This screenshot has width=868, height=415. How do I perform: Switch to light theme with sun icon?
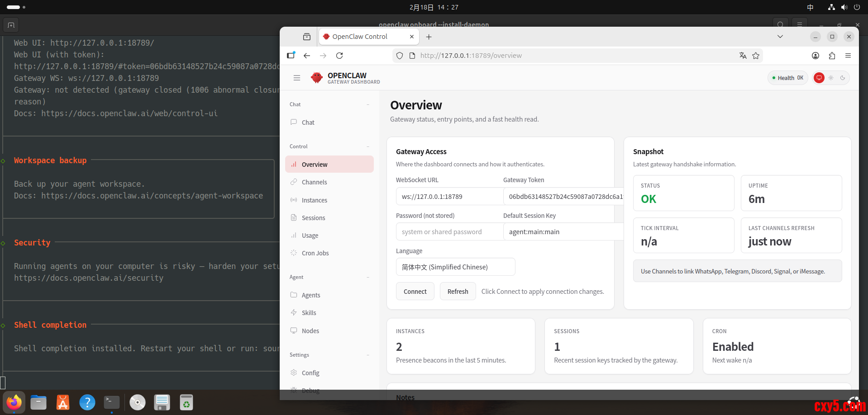tap(831, 78)
